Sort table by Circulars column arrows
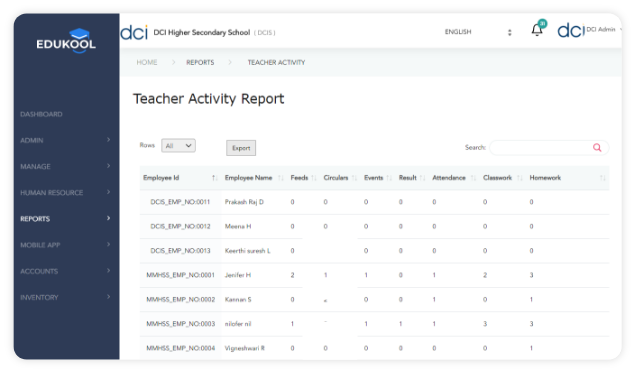This screenshot has height=373, width=635. [x=354, y=178]
